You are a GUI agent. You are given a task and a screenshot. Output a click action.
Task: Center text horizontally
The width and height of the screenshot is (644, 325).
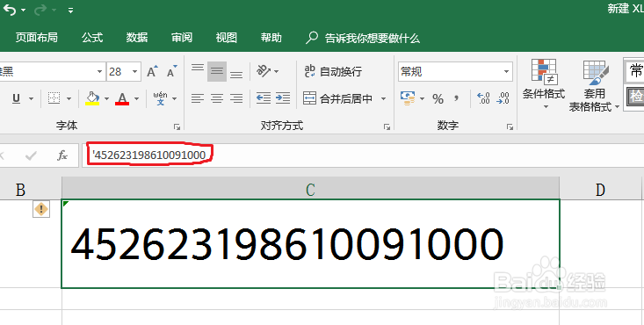tap(217, 98)
